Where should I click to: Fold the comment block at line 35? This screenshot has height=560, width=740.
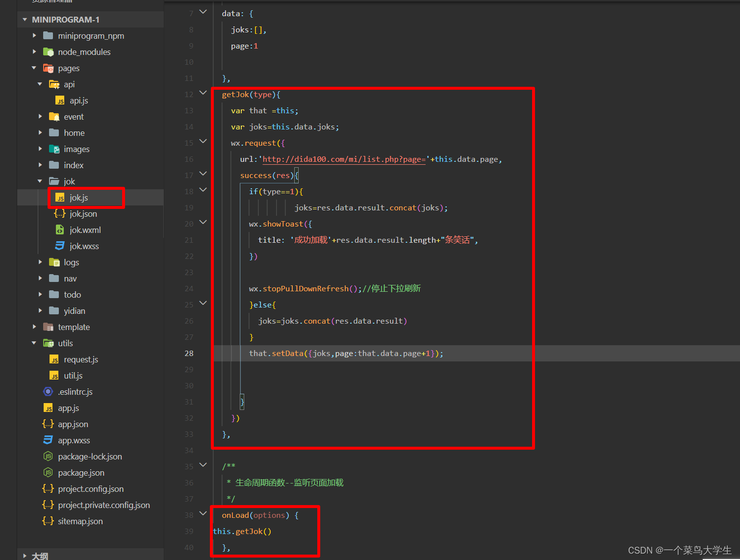click(203, 464)
